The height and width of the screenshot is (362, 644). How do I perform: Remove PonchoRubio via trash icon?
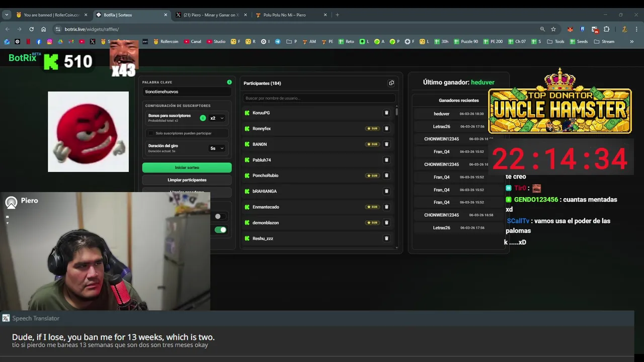click(x=386, y=175)
